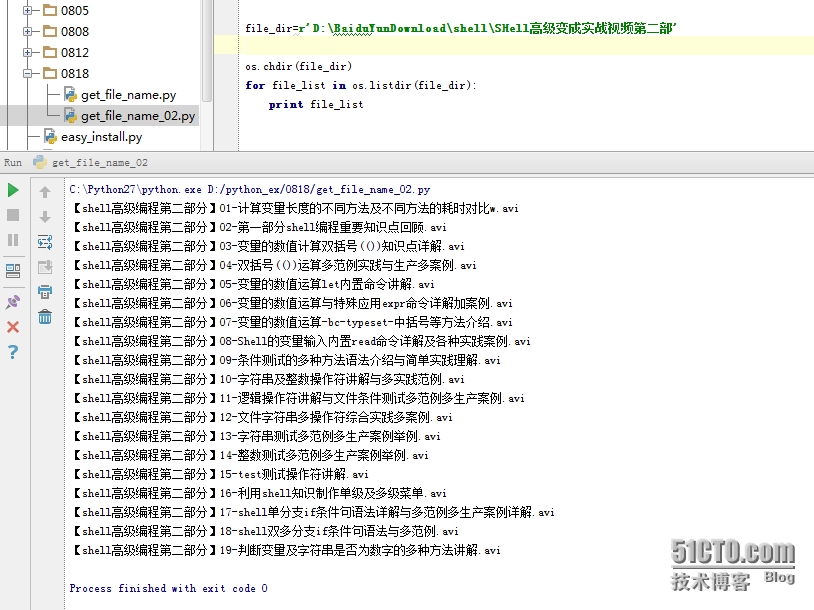Click the Run panel label

pyautogui.click(x=13, y=162)
